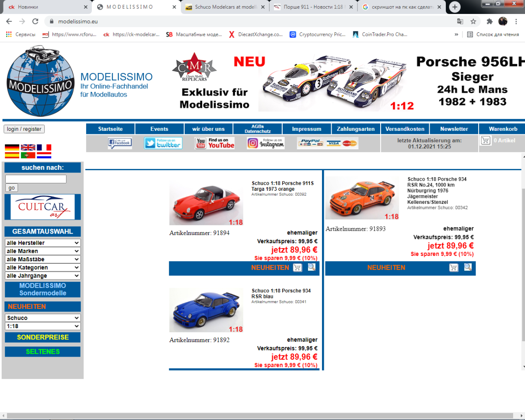Open the SONDERPREISE sidebar link
Image resolution: width=525 pixels, height=420 pixels.
(43, 337)
